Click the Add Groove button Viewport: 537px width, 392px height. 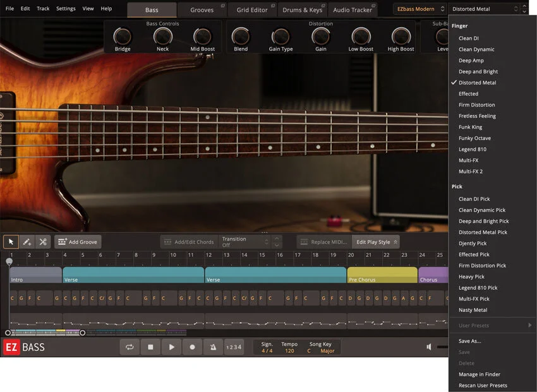(78, 242)
